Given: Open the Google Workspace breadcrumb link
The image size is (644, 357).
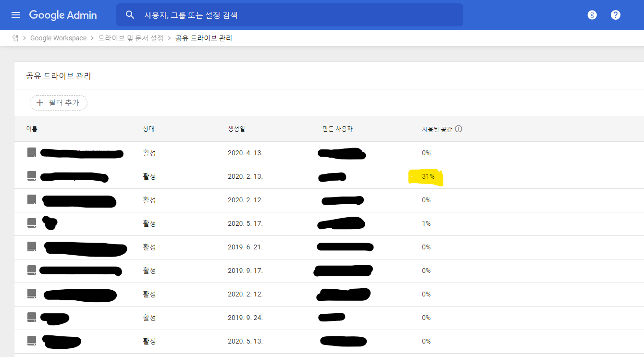Looking at the screenshot, I should [x=58, y=38].
